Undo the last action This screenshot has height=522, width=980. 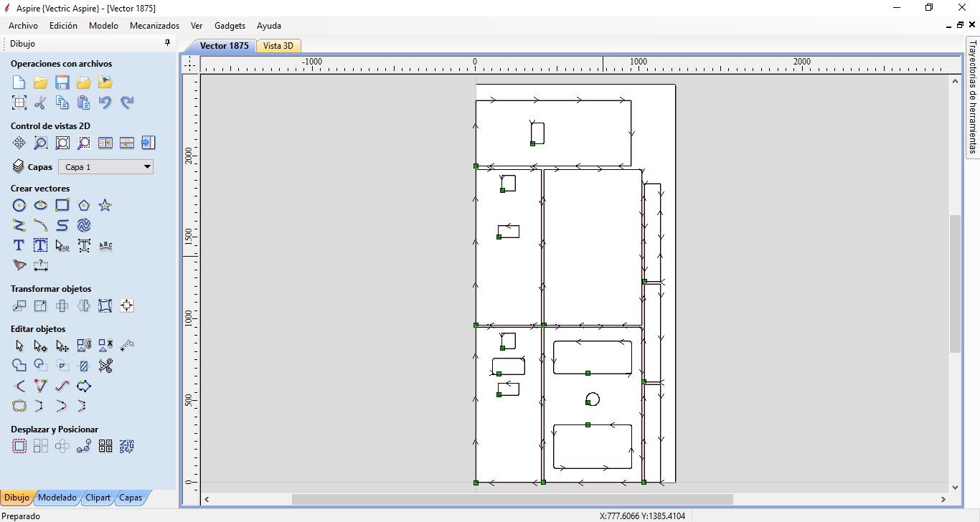pyautogui.click(x=105, y=103)
